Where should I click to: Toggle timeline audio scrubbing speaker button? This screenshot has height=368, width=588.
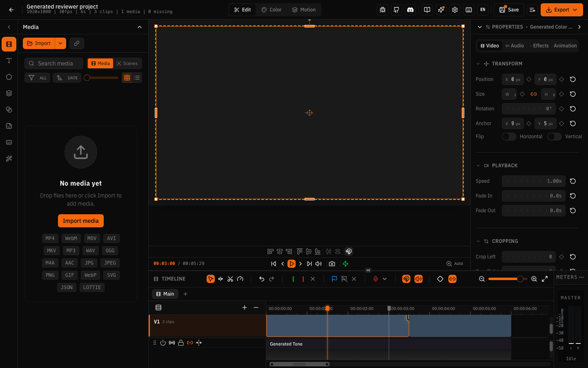[419, 279]
